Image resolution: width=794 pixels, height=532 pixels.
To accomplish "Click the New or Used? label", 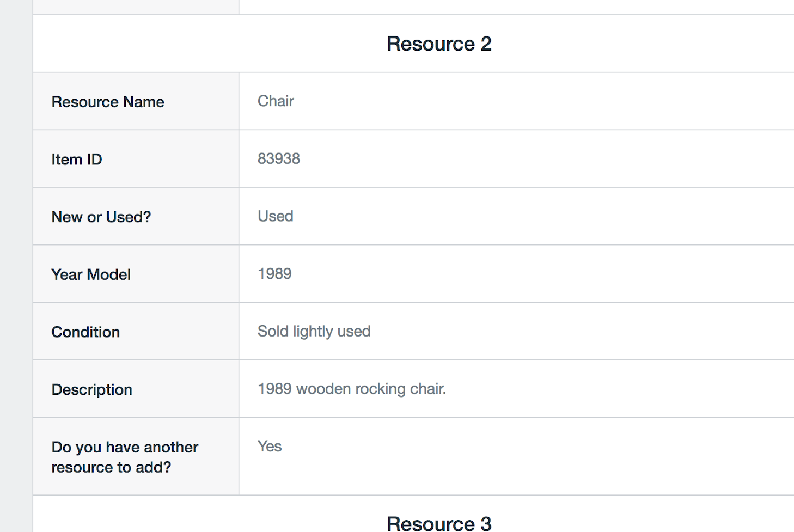I will pos(101,217).
